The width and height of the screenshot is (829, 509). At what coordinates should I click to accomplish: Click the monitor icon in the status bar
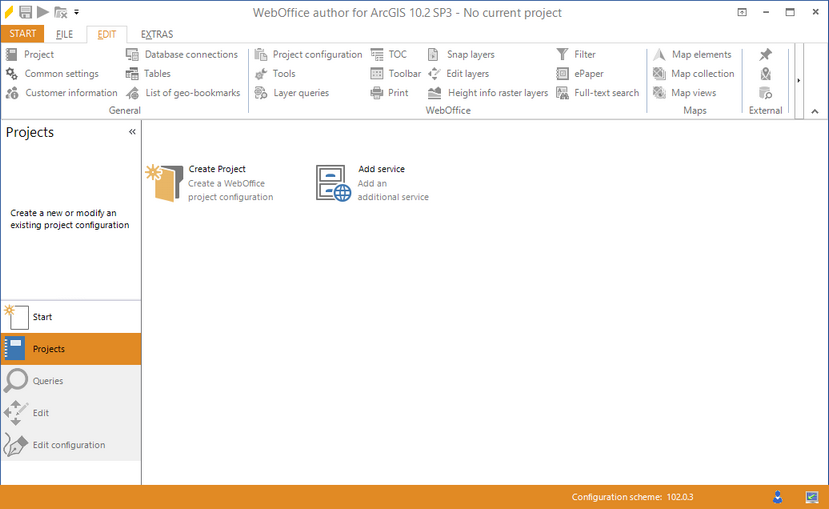pyautogui.click(x=812, y=497)
